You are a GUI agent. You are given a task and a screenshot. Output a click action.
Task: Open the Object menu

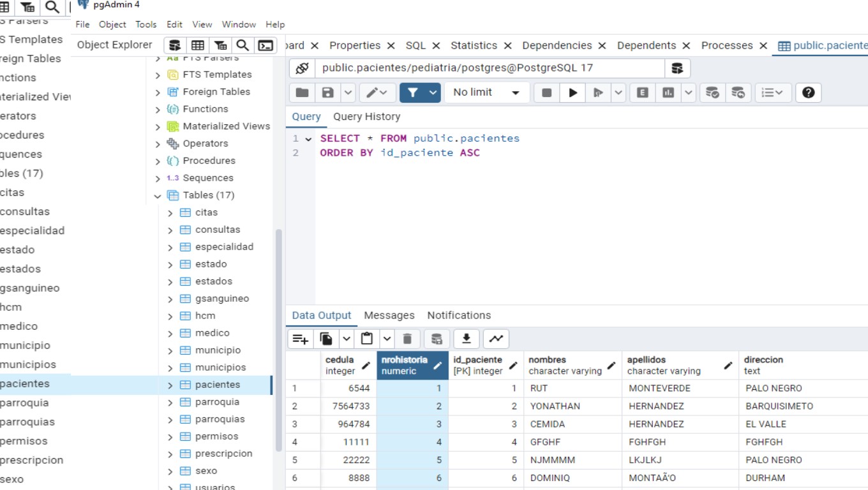pyautogui.click(x=112, y=24)
